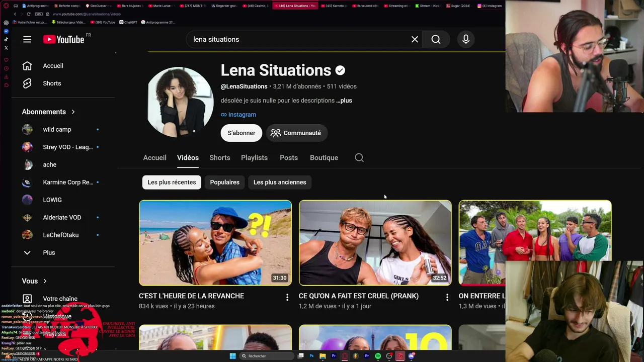Switch to the channel Accueil tab
The width and height of the screenshot is (644, 362).
tap(154, 158)
